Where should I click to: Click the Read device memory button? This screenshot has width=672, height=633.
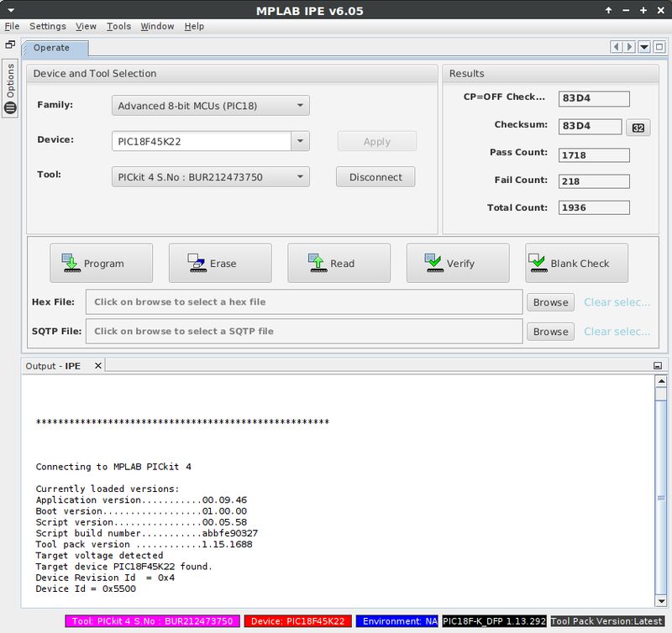339,264
